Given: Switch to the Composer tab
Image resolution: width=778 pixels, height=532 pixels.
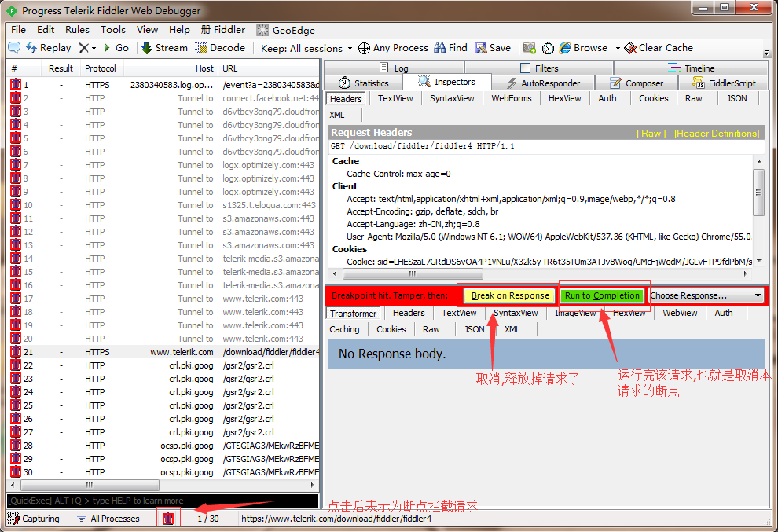Looking at the screenshot, I should pos(637,83).
